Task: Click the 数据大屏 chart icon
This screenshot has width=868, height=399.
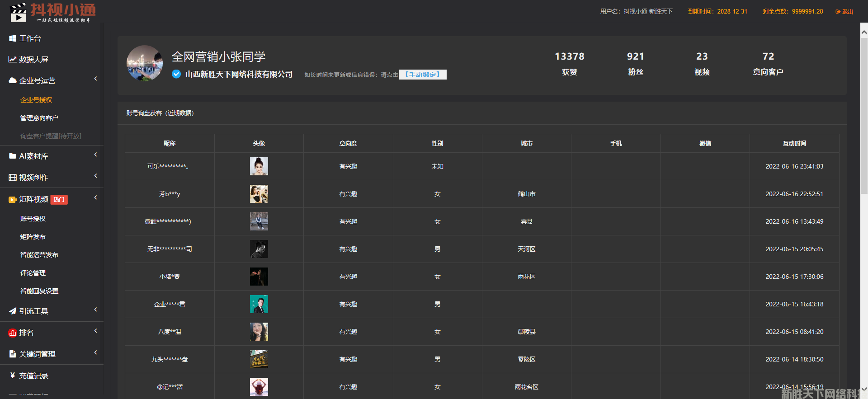Action: (13, 60)
